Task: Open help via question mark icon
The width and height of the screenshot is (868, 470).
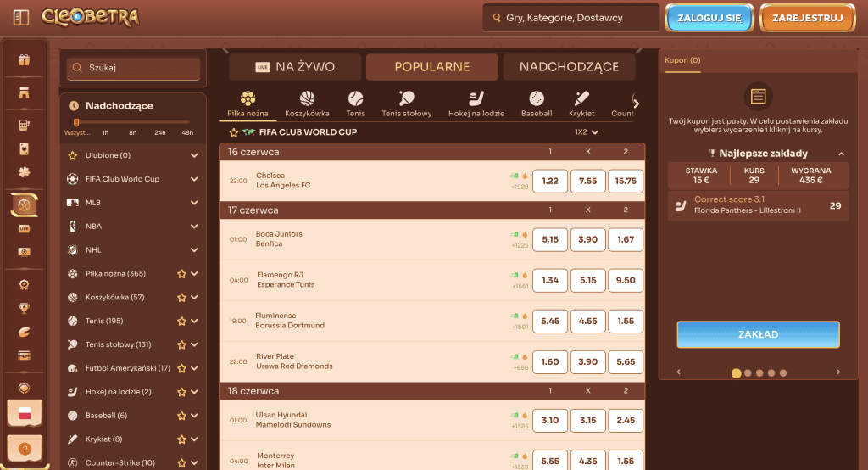Action: (25, 449)
